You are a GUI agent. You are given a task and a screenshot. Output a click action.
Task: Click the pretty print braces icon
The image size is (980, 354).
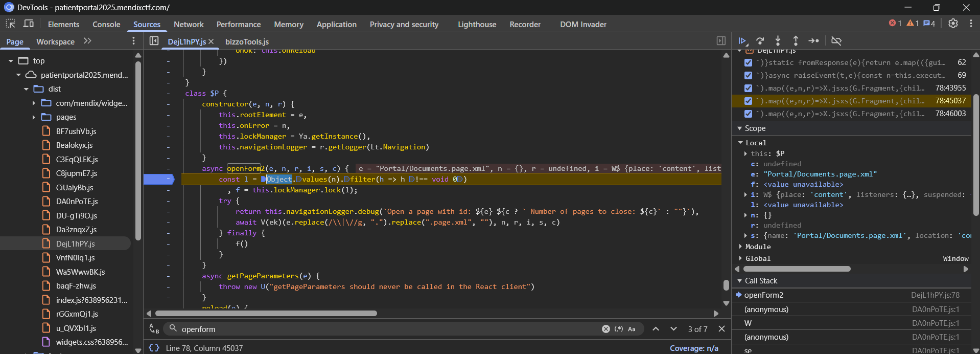point(154,348)
